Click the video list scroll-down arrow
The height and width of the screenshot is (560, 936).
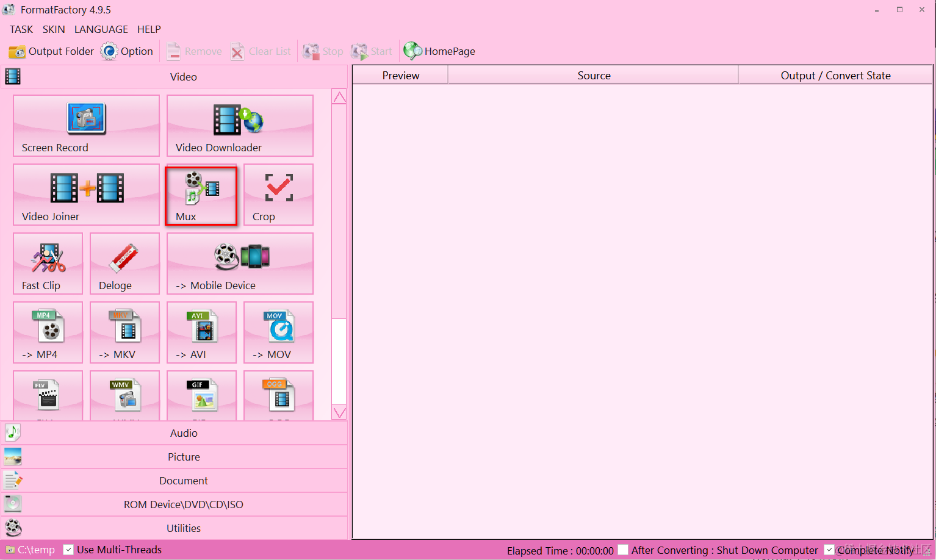pyautogui.click(x=339, y=412)
